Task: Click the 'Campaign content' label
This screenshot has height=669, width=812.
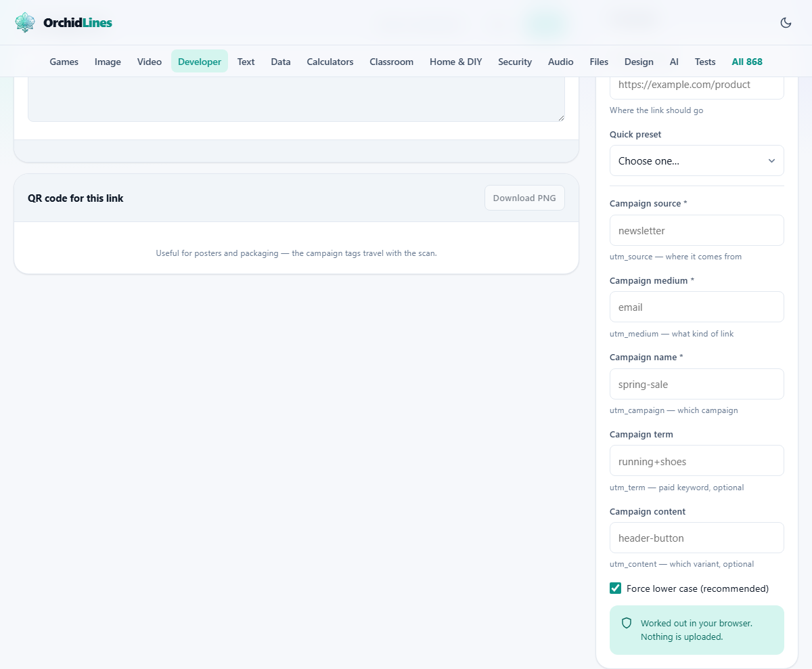Action: 648,511
